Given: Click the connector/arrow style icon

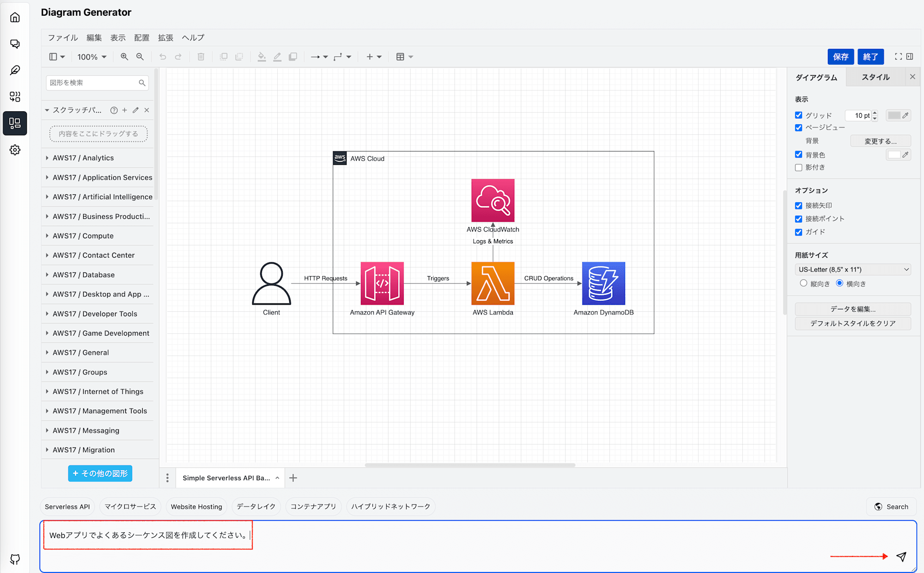Looking at the screenshot, I should (318, 57).
